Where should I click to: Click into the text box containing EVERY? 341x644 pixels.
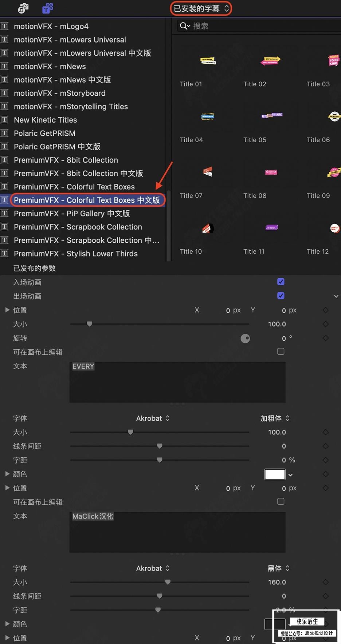[177, 382]
